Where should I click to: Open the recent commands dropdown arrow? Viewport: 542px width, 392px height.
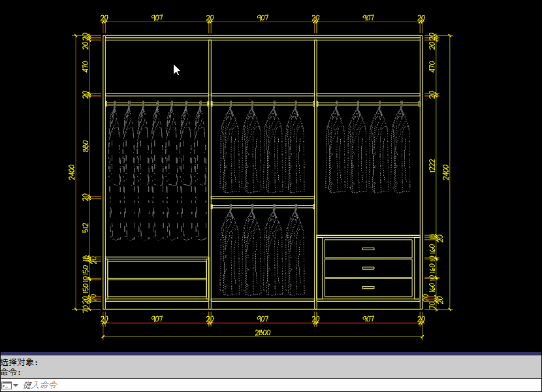[16, 385]
